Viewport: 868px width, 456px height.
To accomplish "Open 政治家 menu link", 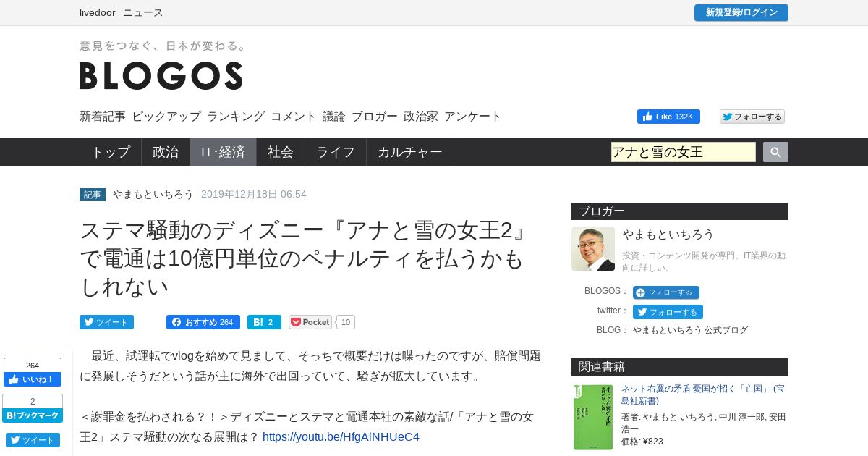I will [x=421, y=117].
